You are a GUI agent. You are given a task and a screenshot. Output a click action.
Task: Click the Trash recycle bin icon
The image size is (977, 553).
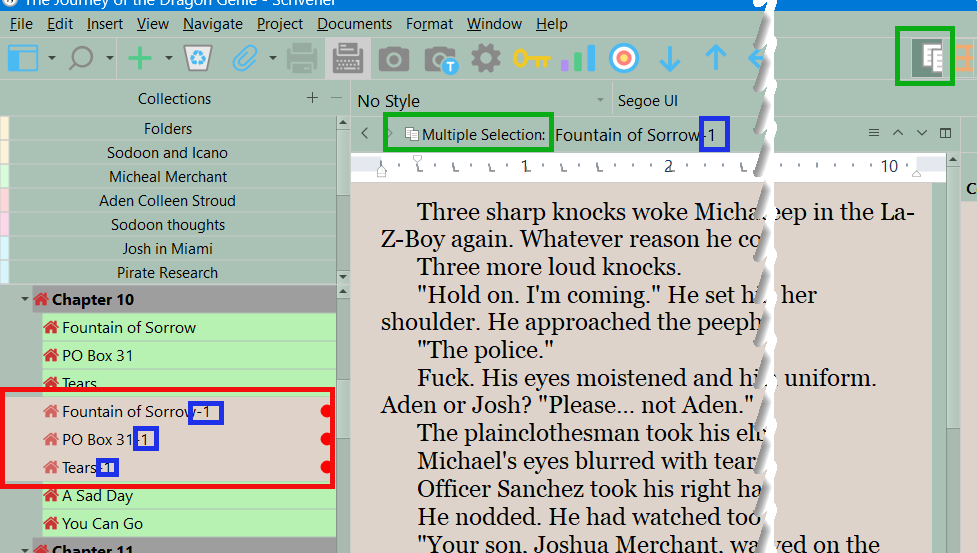[196, 59]
